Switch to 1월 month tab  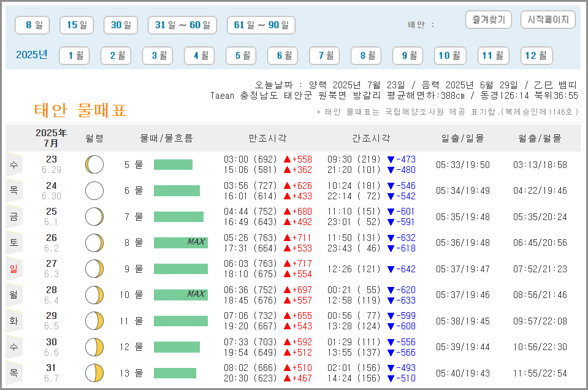coord(74,56)
